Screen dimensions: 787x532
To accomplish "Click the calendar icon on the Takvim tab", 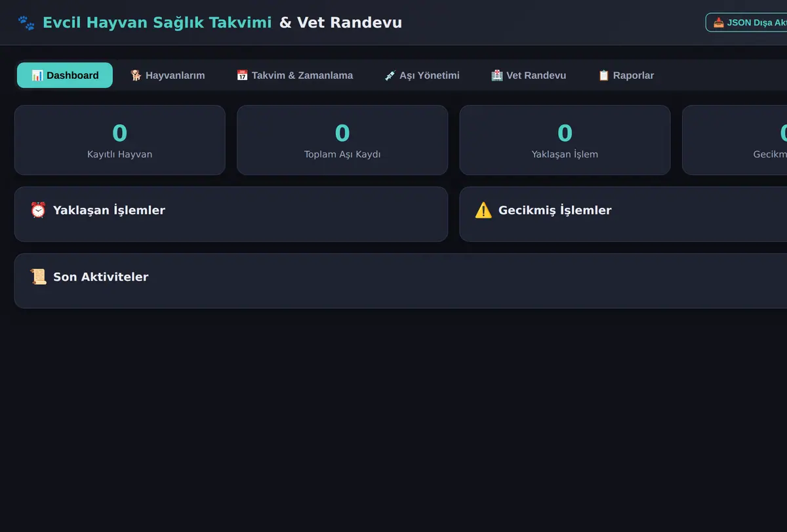I will [x=242, y=75].
